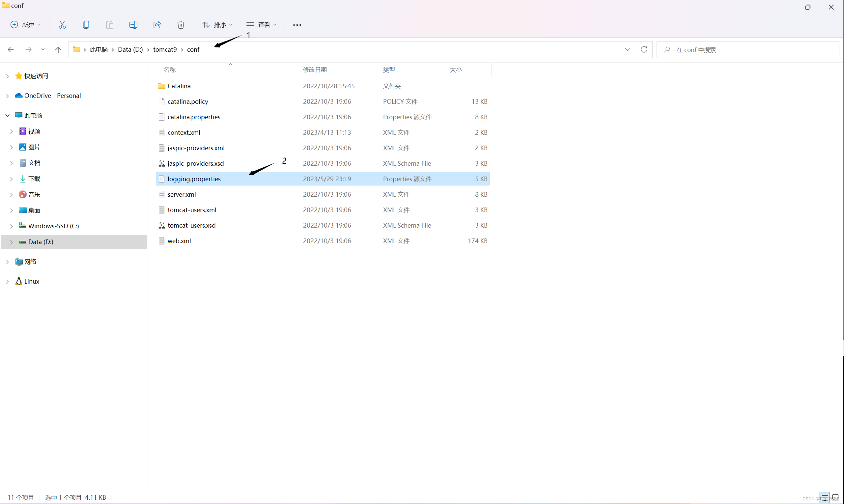This screenshot has height=504, width=844.
Task: Go forward with the right arrow
Action: (x=29, y=50)
